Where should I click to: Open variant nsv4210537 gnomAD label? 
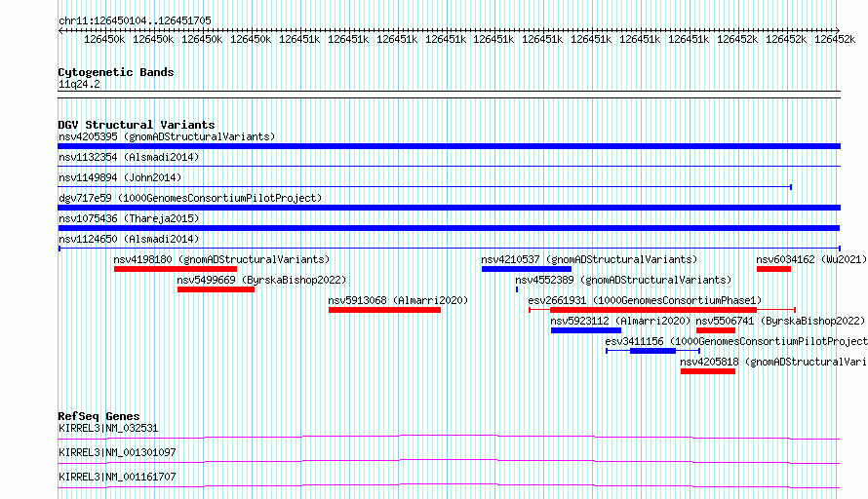tap(589, 259)
